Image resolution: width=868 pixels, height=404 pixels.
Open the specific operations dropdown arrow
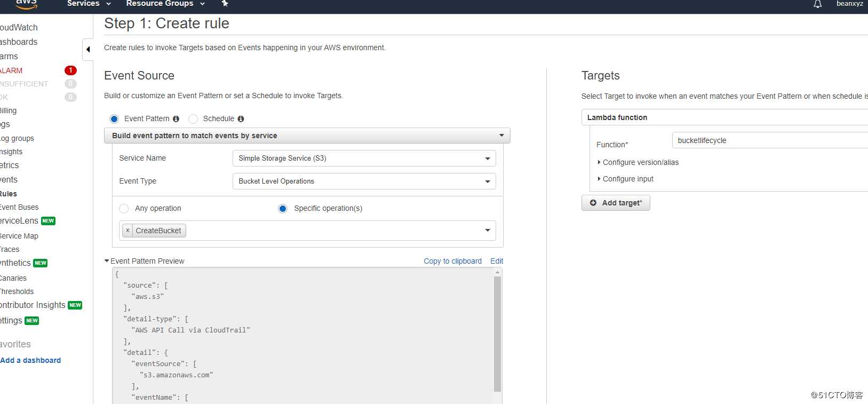488,231
